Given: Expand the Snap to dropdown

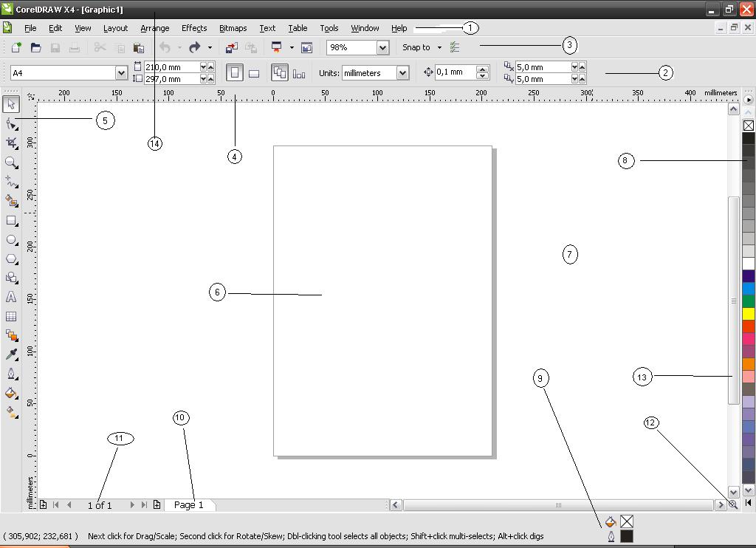Looking at the screenshot, I should point(439,47).
